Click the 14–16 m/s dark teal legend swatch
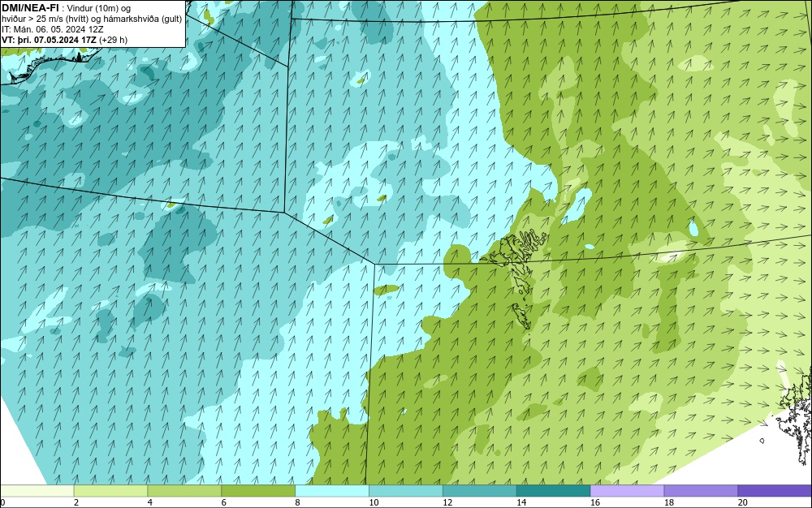Viewport: 812px width, 508px height. coord(554,491)
